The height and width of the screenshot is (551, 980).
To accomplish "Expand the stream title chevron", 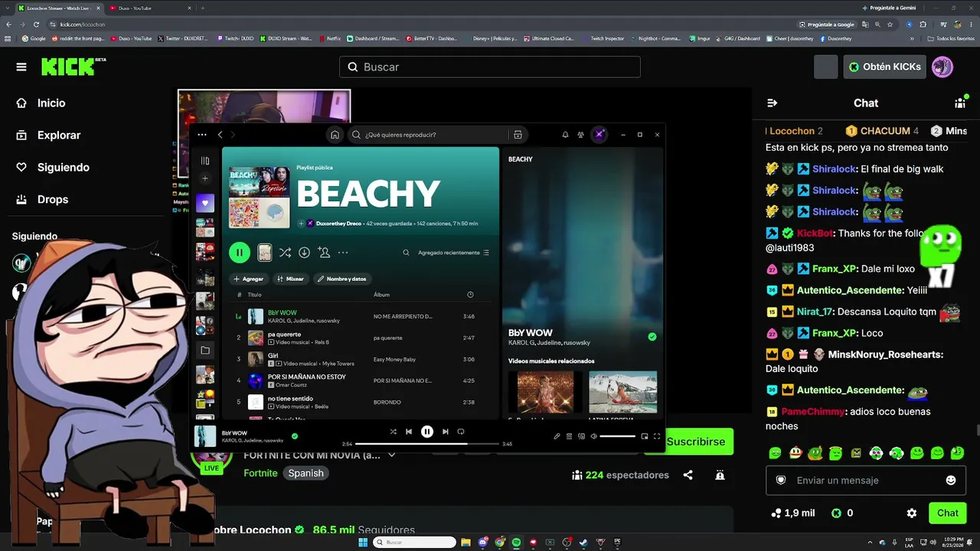I will pyautogui.click(x=392, y=455).
